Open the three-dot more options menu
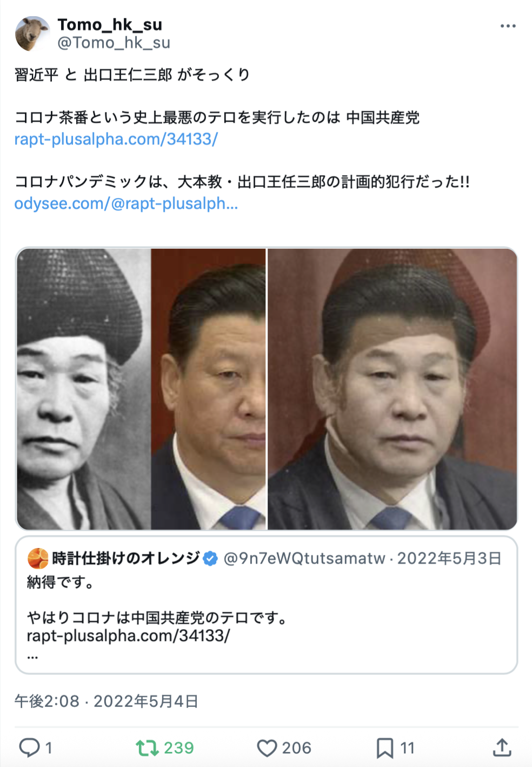This screenshot has height=767, width=532. (508, 26)
